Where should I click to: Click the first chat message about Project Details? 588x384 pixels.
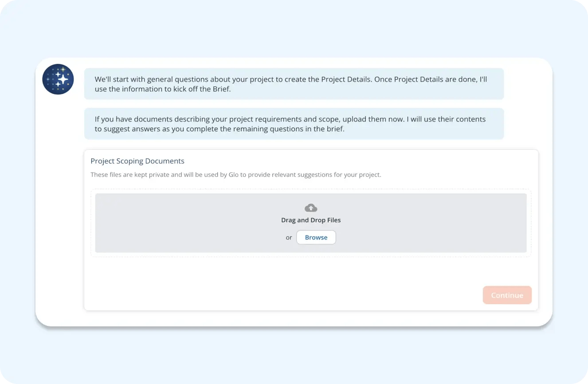tap(294, 84)
